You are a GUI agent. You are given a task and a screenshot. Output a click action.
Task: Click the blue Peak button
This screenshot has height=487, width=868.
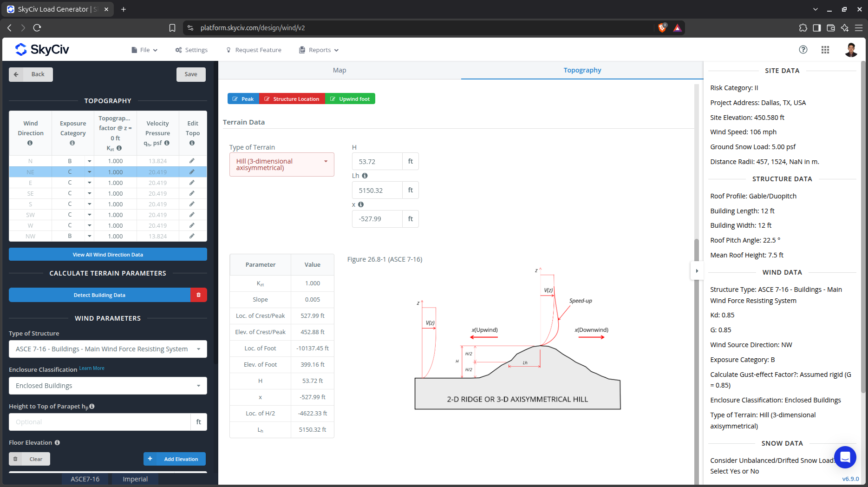(x=243, y=99)
